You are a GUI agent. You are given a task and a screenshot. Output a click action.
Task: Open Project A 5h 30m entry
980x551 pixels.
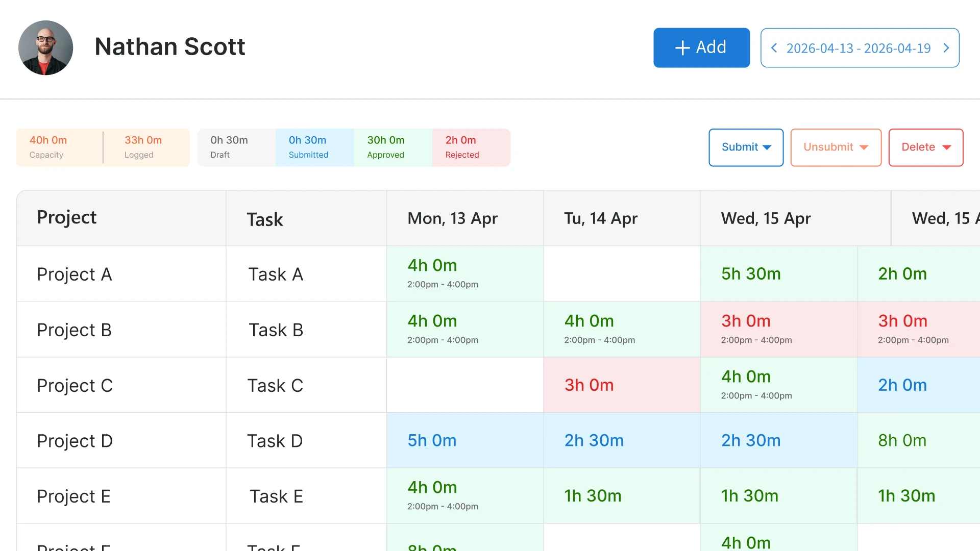pyautogui.click(x=778, y=274)
